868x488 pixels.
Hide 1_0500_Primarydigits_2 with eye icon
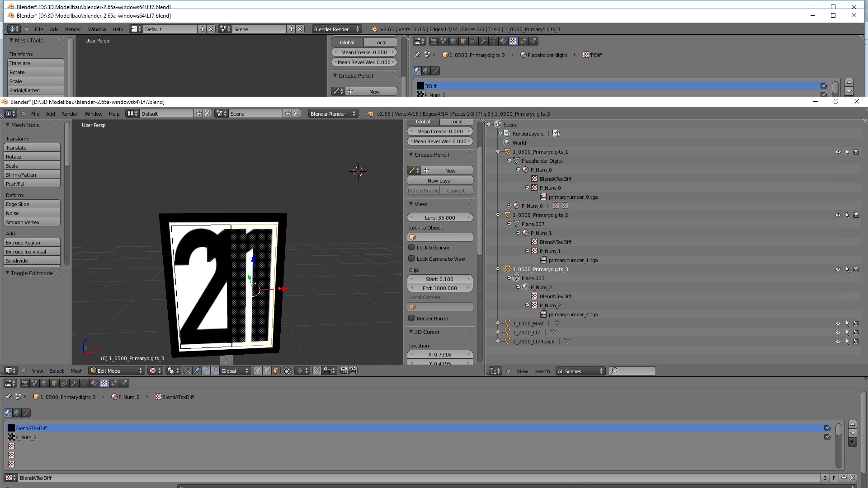pos(838,215)
